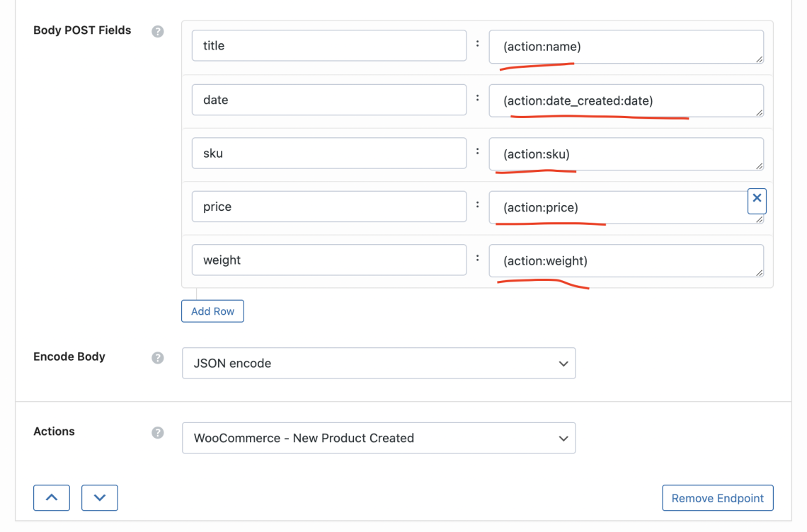Click the help icon beside Encode Body
Viewport: 807px width, 532px height.
(x=157, y=358)
